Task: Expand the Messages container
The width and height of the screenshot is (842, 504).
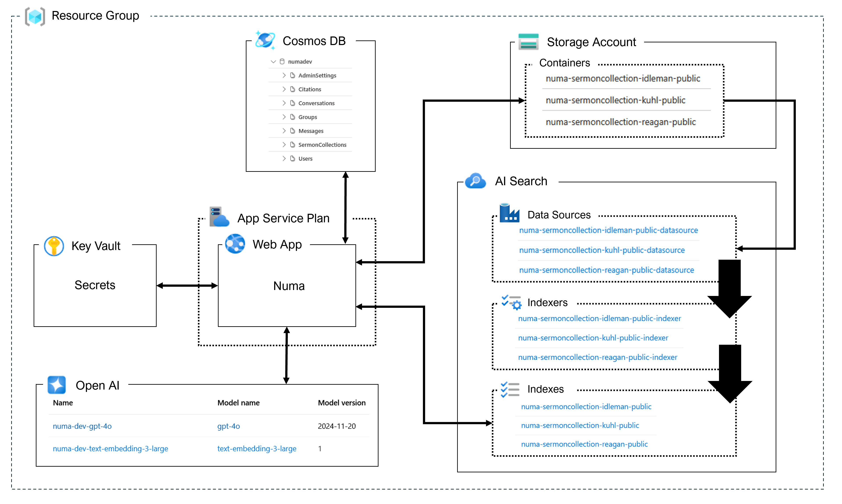Action: pyautogui.click(x=284, y=131)
